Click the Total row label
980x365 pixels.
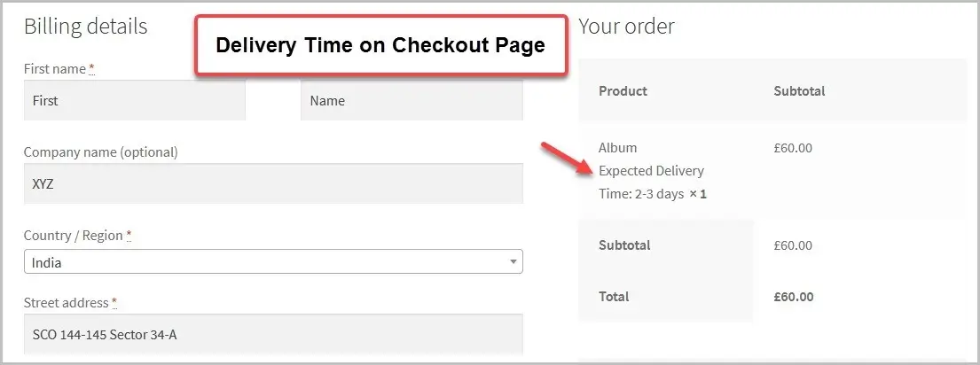[x=614, y=297]
